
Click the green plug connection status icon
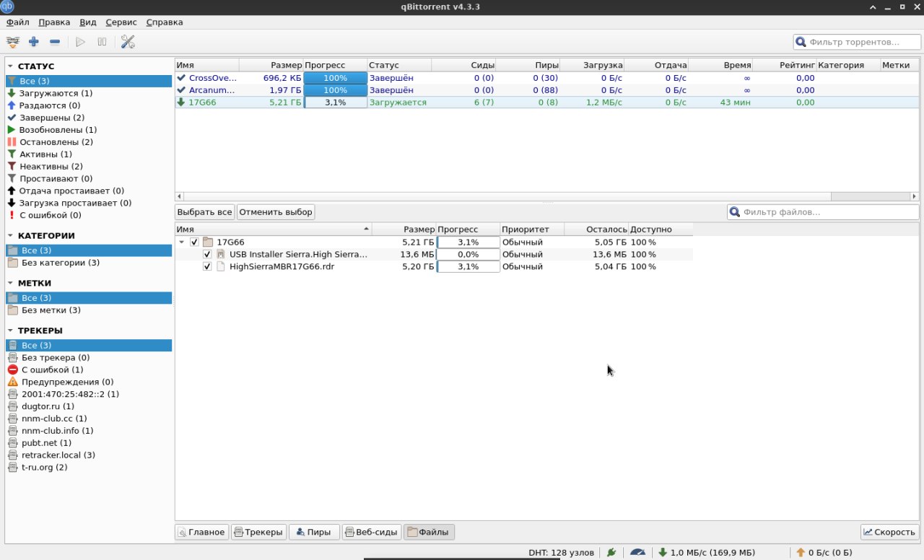tap(611, 552)
